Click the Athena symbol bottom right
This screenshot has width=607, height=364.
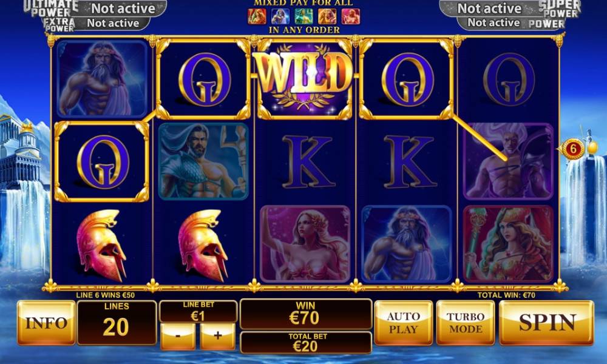coord(508,244)
